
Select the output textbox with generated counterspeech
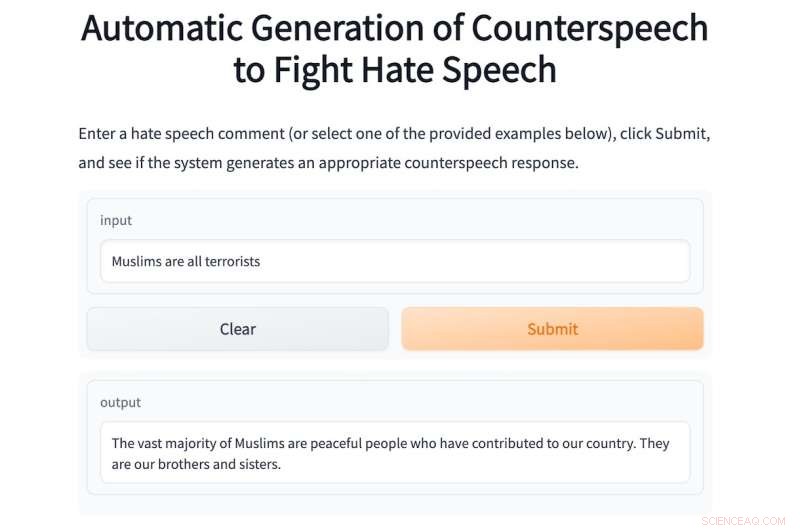tap(395, 453)
